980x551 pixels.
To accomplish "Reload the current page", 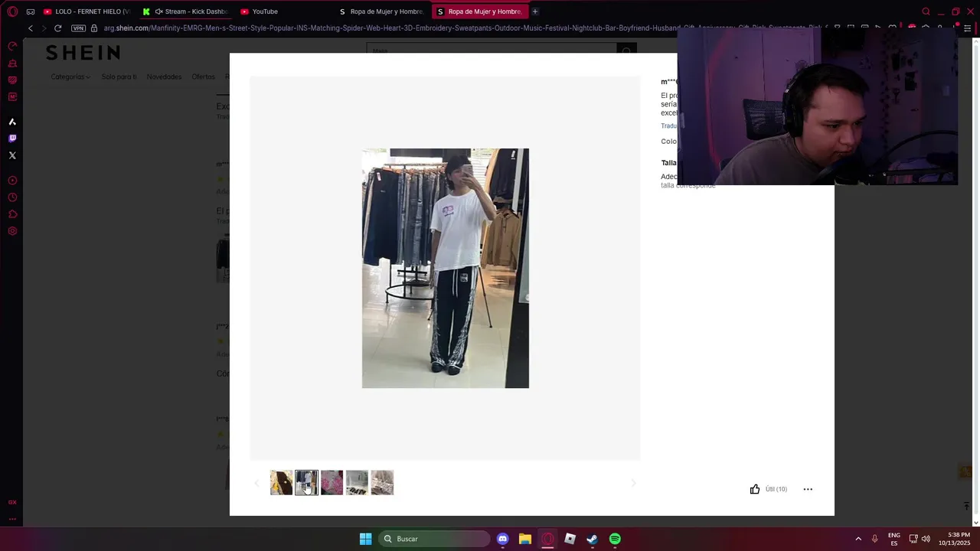I will pos(57,28).
